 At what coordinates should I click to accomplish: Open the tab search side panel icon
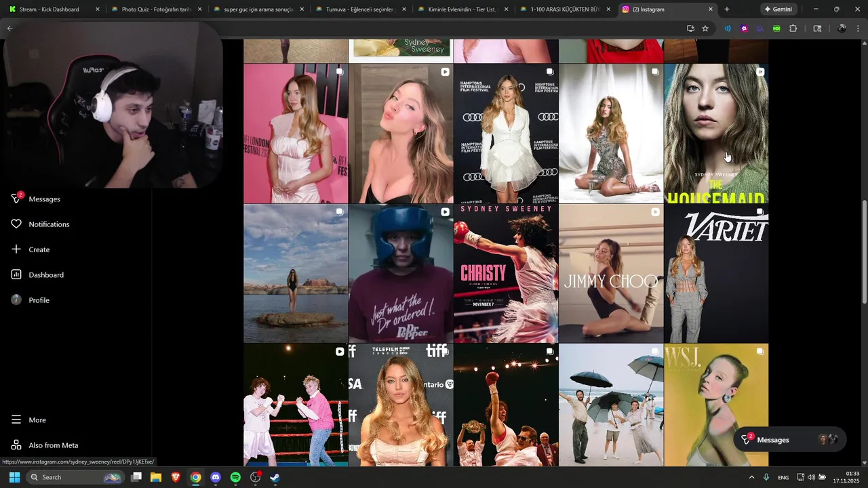(817, 28)
